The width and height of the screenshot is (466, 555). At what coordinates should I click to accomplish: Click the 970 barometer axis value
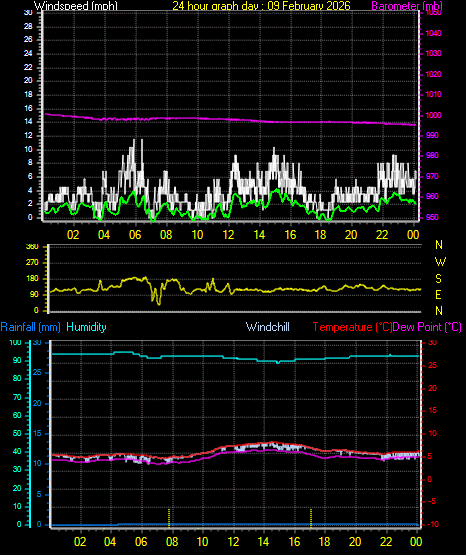click(x=432, y=176)
